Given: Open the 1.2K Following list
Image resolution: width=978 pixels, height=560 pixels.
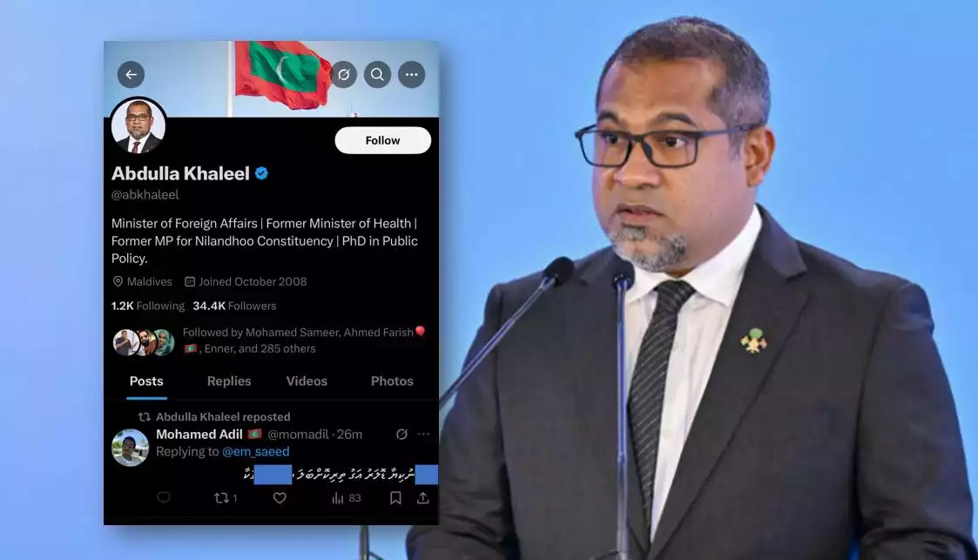Looking at the screenshot, I should point(148,307).
